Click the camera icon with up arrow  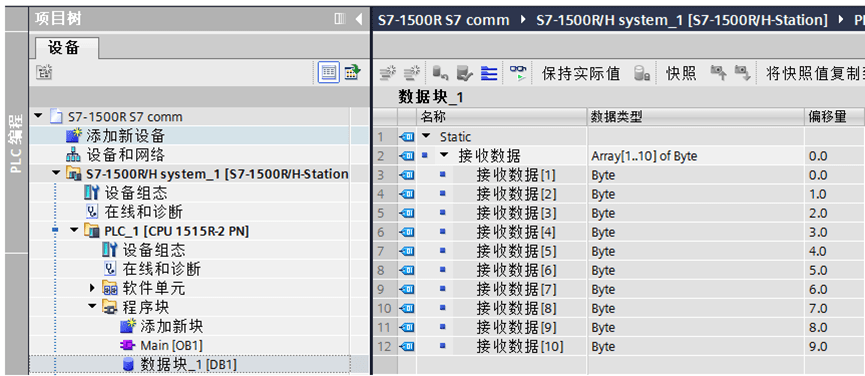tap(718, 73)
